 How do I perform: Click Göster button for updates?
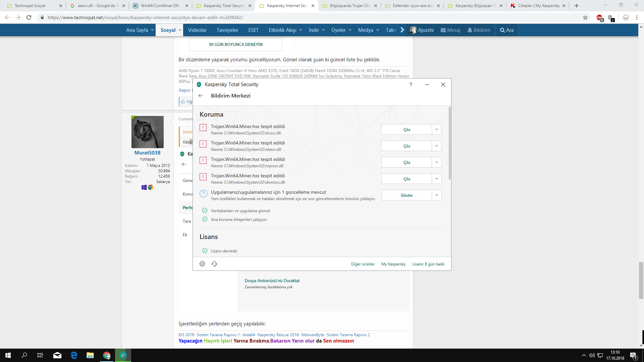(x=407, y=195)
